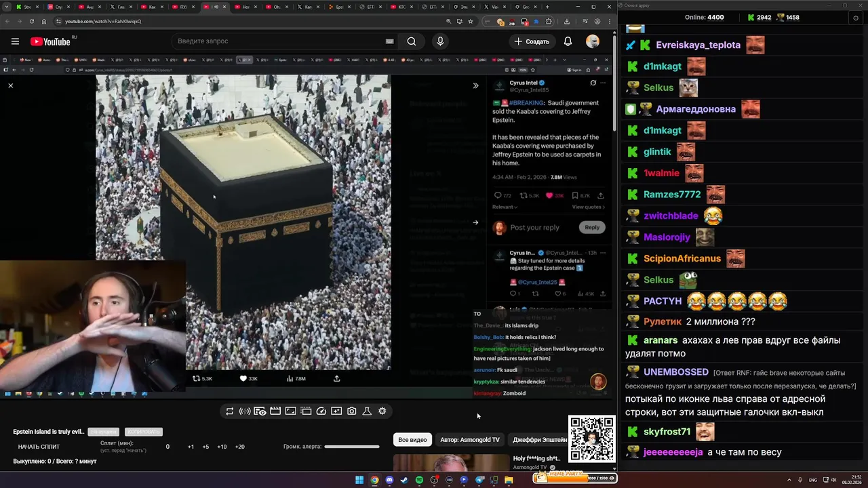Bookmark this page with the star icon
Image resolution: width=868 pixels, height=488 pixels.
point(471,21)
